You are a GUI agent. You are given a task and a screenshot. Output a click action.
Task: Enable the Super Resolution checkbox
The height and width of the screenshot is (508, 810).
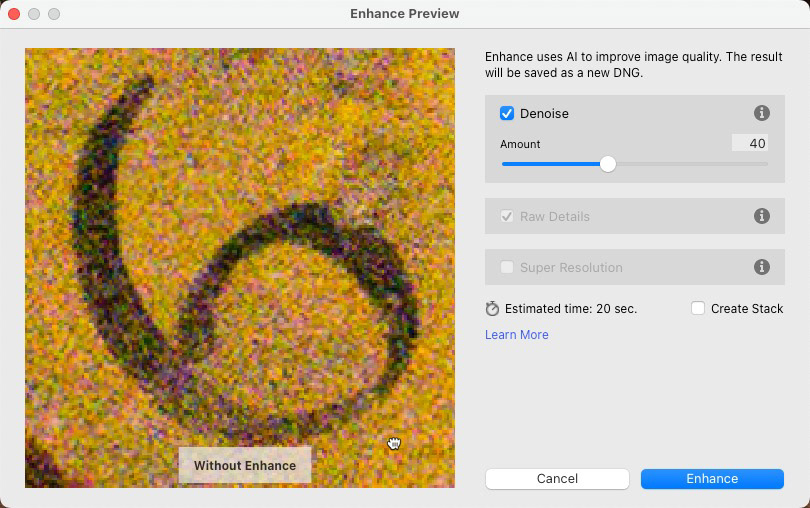click(x=507, y=267)
